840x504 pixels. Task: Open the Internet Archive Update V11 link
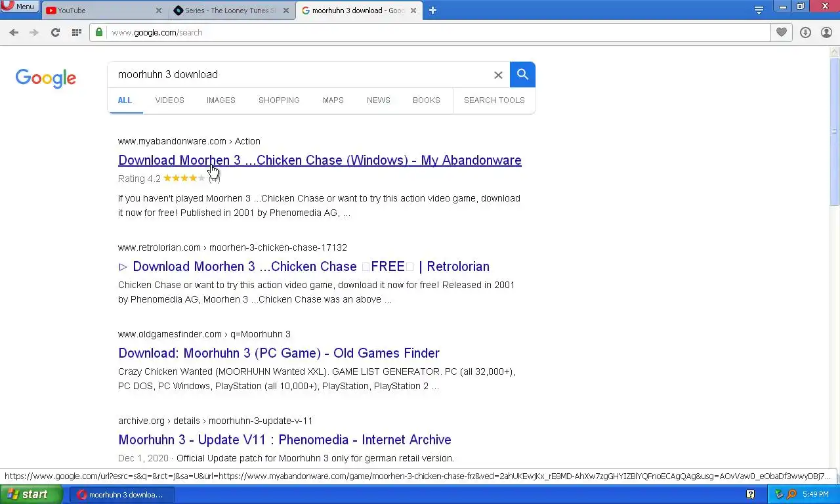point(285,440)
